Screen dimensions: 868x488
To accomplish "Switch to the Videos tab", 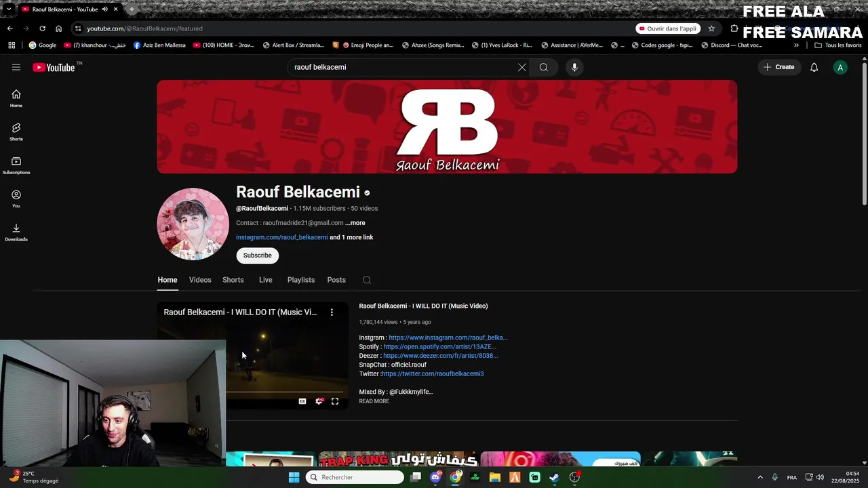I will pos(200,280).
